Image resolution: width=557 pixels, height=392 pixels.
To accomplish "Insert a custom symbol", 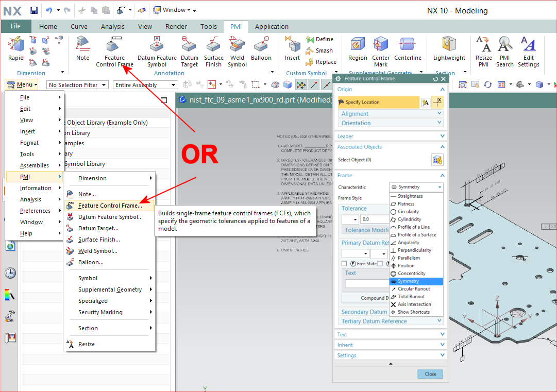I will 292,48.
